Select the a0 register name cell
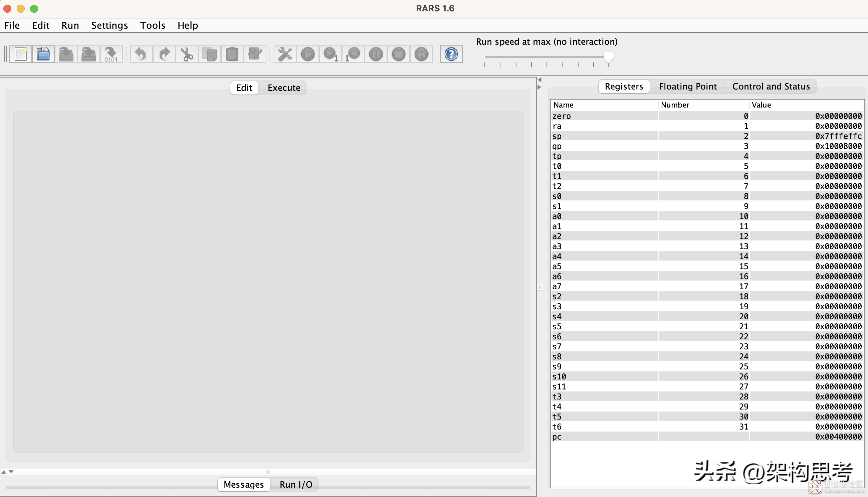 [604, 216]
